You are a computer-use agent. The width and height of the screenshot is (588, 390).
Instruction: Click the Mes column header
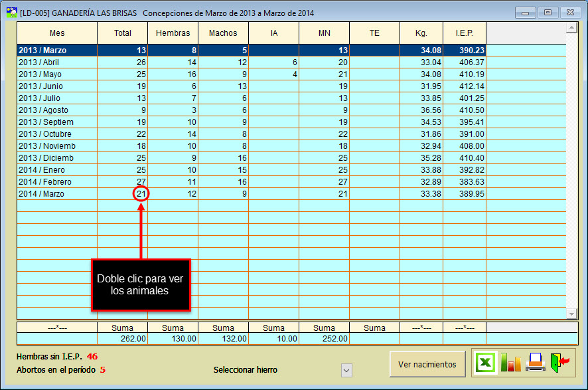point(57,33)
